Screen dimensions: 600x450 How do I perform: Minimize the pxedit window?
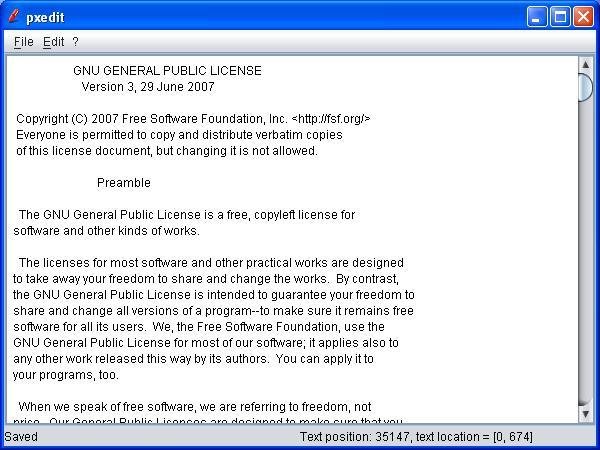[536, 17]
